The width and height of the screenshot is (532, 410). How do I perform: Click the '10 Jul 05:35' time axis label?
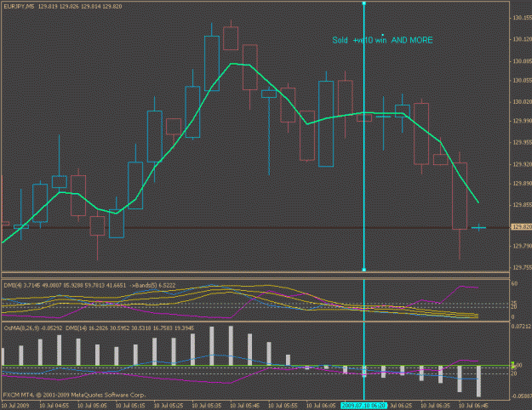pyautogui.click(x=207, y=406)
